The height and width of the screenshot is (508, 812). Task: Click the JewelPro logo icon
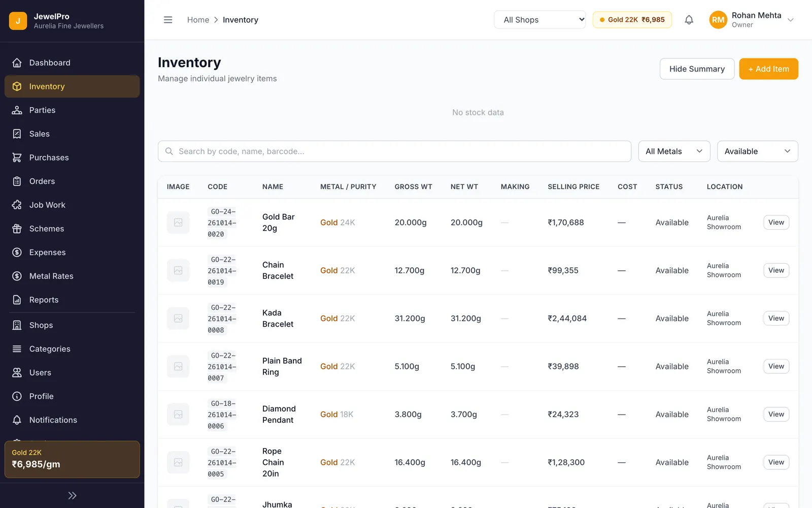coord(18,21)
